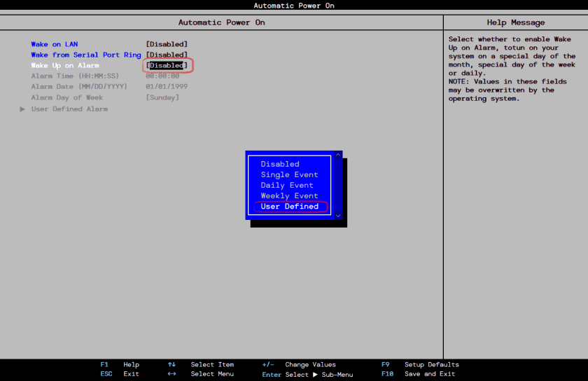
Task: Click Automatic Power On panel heading
Action: pos(222,22)
